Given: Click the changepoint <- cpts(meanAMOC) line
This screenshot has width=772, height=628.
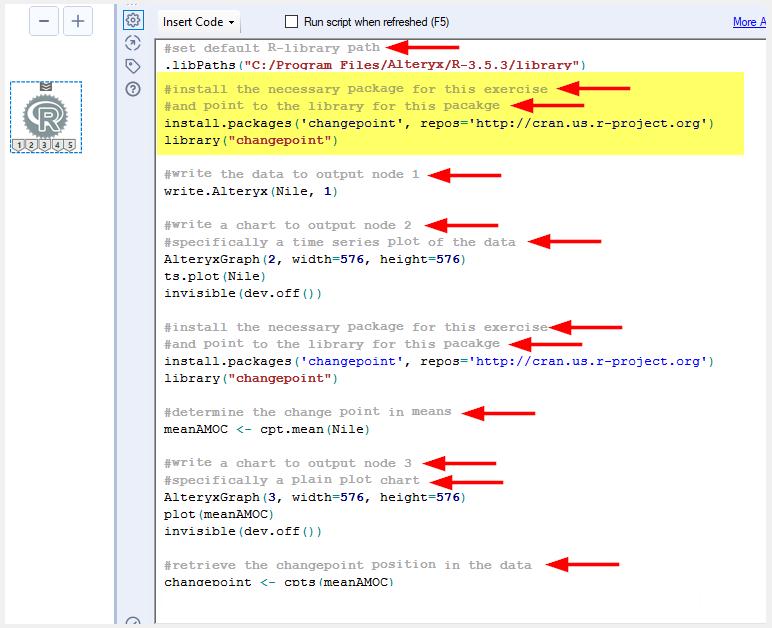Looking at the screenshot, I should coord(279,582).
